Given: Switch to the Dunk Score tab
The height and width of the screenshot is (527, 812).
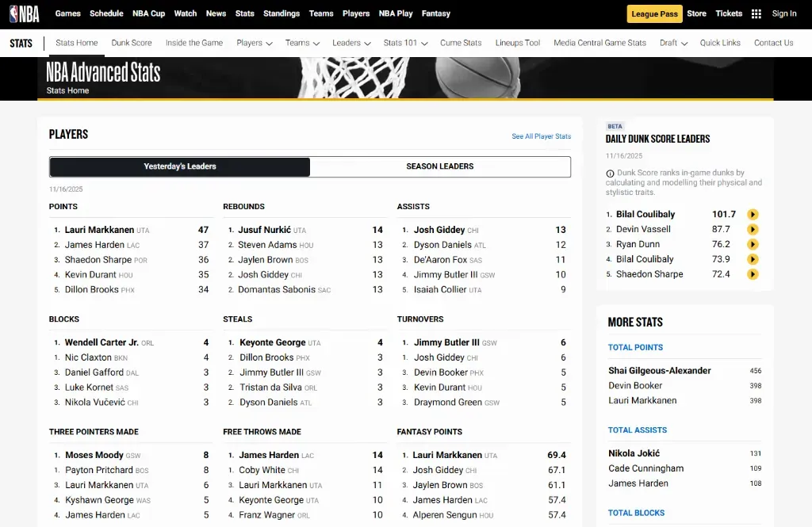Looking at the screenshot, I should tap(132, 43).
